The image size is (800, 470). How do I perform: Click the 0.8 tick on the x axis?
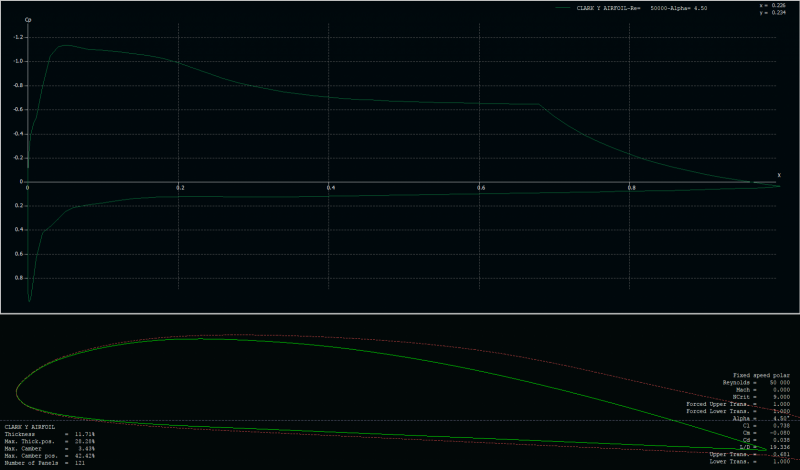pos(630,188)
